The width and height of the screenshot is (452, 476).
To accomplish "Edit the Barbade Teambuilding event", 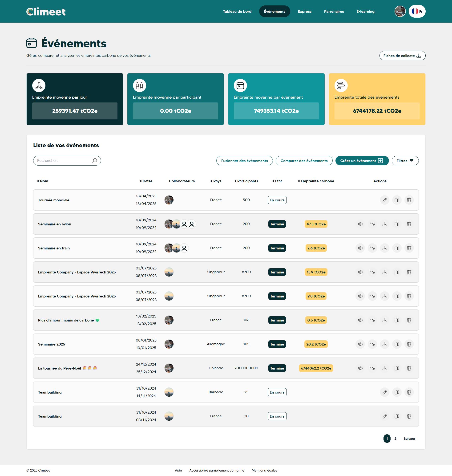I will click(384, 392).
